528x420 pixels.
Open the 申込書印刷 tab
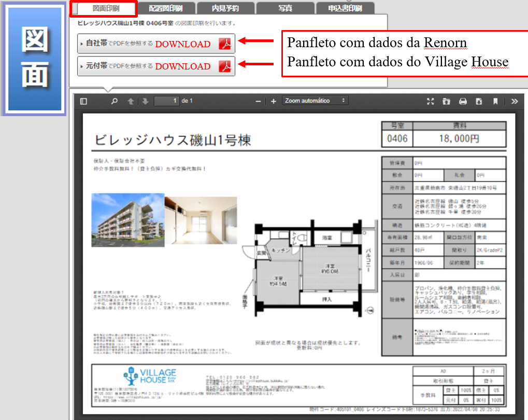(x=345, y=8)
